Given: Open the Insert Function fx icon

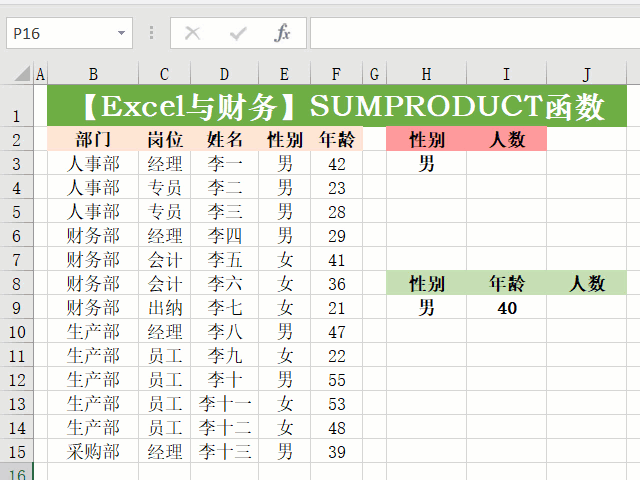Looking at the screenshot, I should click(282, 33).
